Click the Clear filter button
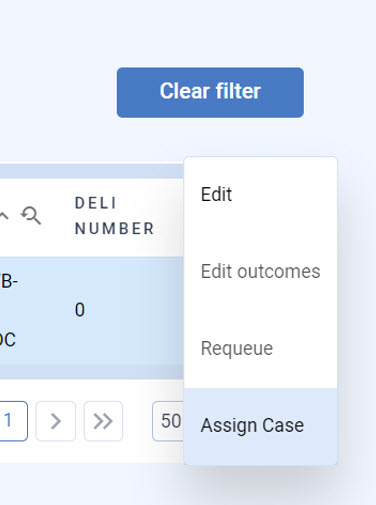Image resolution: width=376 pixels, height=505 pixels. [210, 92]
